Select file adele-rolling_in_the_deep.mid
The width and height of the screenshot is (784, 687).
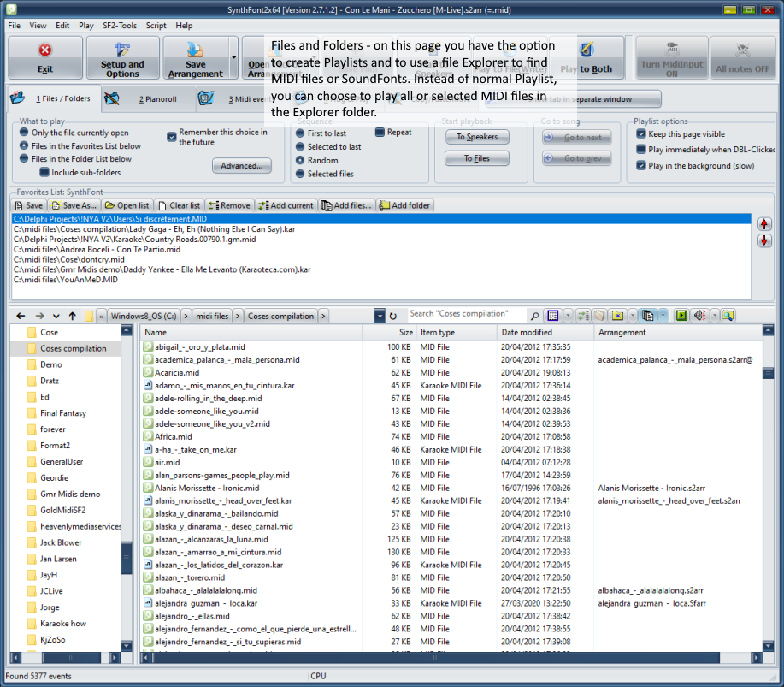208,399
